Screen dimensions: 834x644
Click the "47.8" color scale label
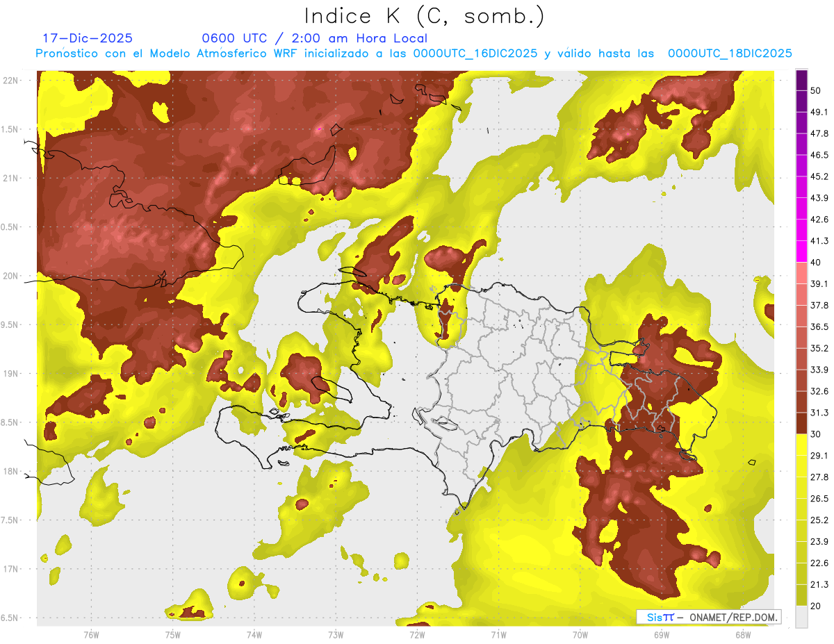(x=819, y=133)
